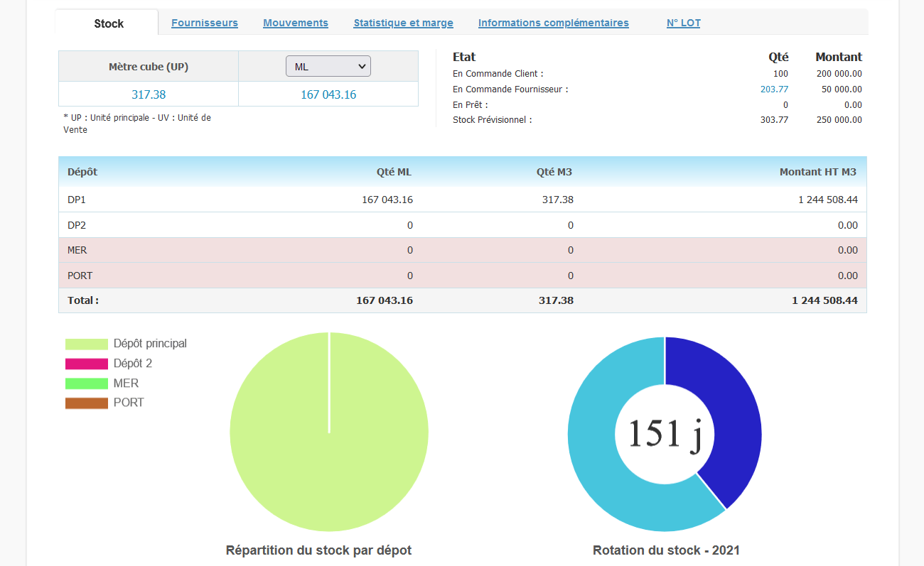Click the PORT brown legend swatch
The height and width of the screenshot is (566, 924).
tap(86, 403)
